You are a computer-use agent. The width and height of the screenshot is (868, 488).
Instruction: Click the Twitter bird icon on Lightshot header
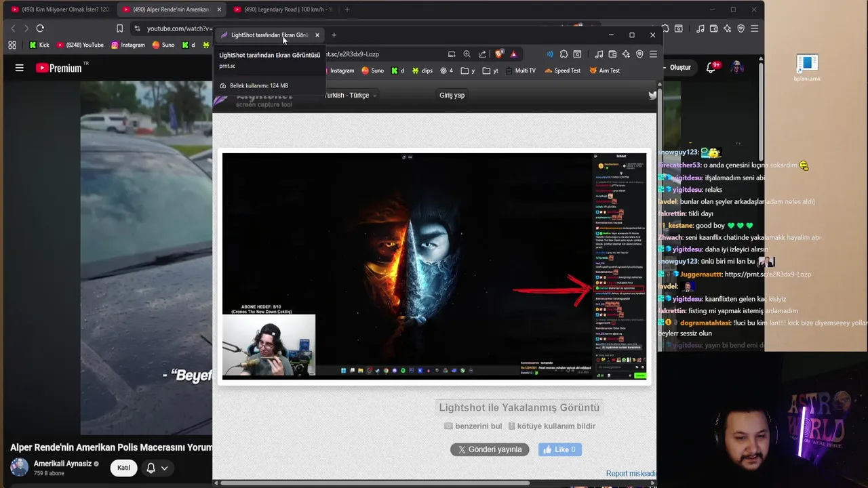(x=652, y=96)
